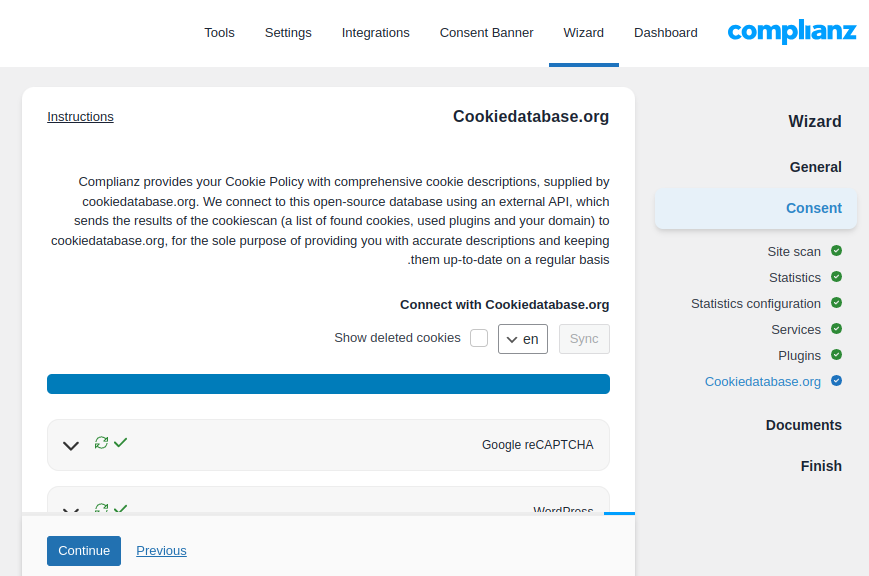The image size is (869, 576).
Task: Expand the Google reCAPTCHA row chevron
Action: tap(71, 446)
